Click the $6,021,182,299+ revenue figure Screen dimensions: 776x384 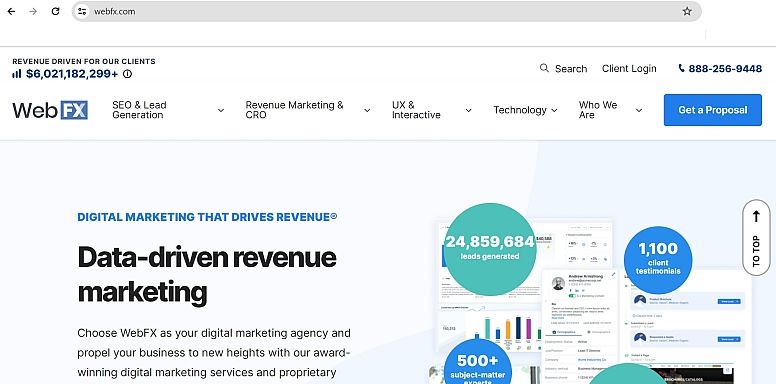click(72, 74)
